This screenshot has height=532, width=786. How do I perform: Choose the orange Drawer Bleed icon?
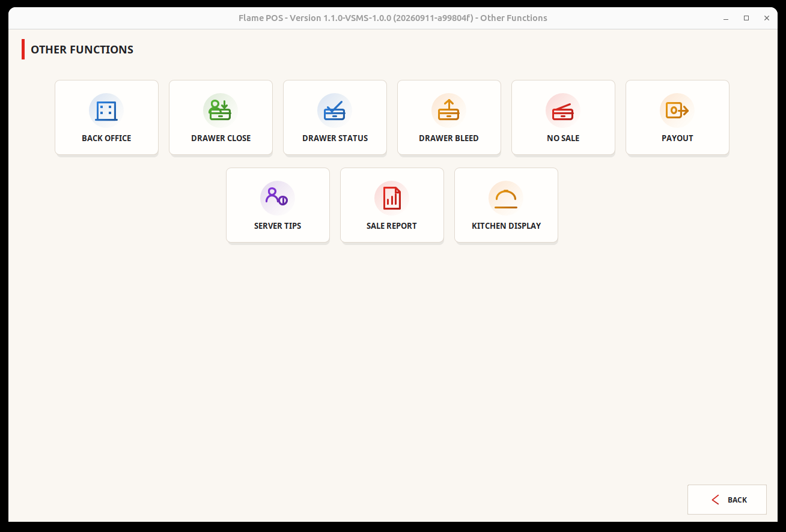[449, 110]
